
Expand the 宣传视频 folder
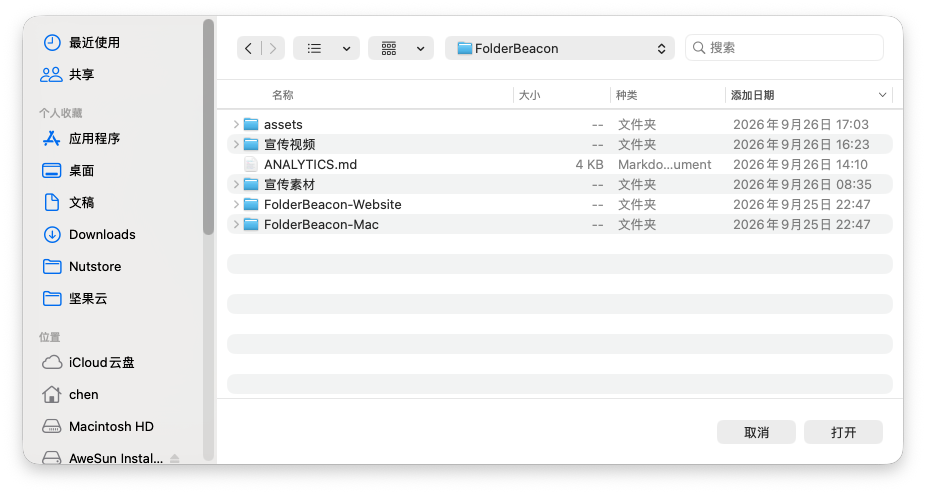click(x=236, y=144)
